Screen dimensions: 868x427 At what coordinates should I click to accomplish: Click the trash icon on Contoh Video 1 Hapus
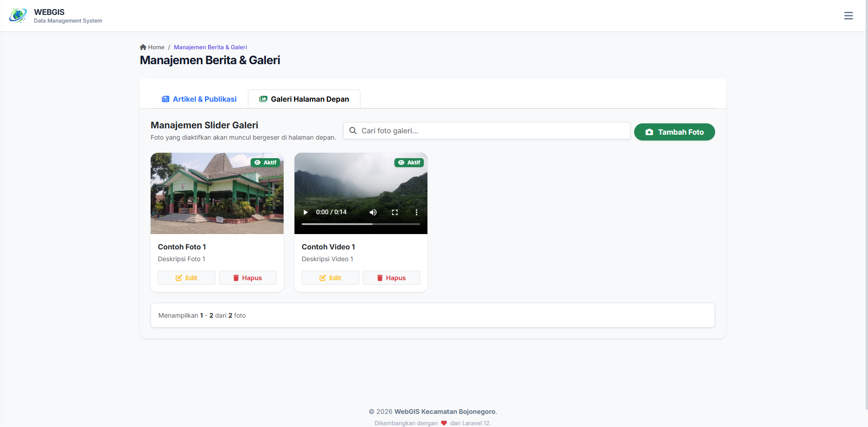380,277
